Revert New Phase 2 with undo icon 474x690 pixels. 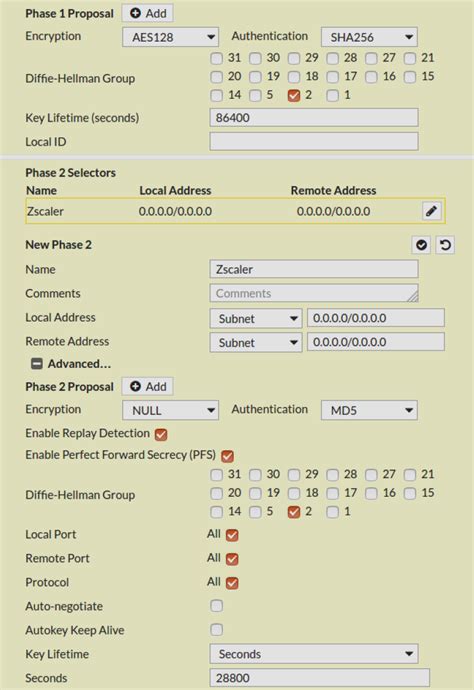445,245
